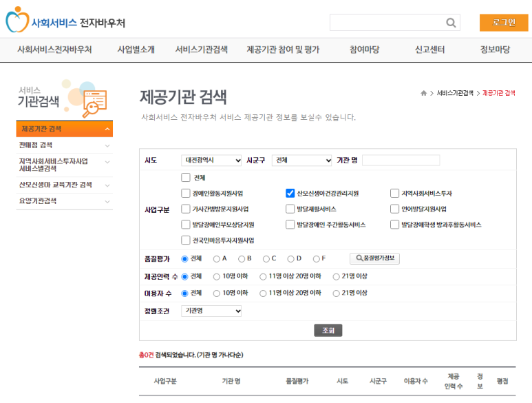Click the search magnifier icon in the header
532x403 pixels.
(451, 23)
